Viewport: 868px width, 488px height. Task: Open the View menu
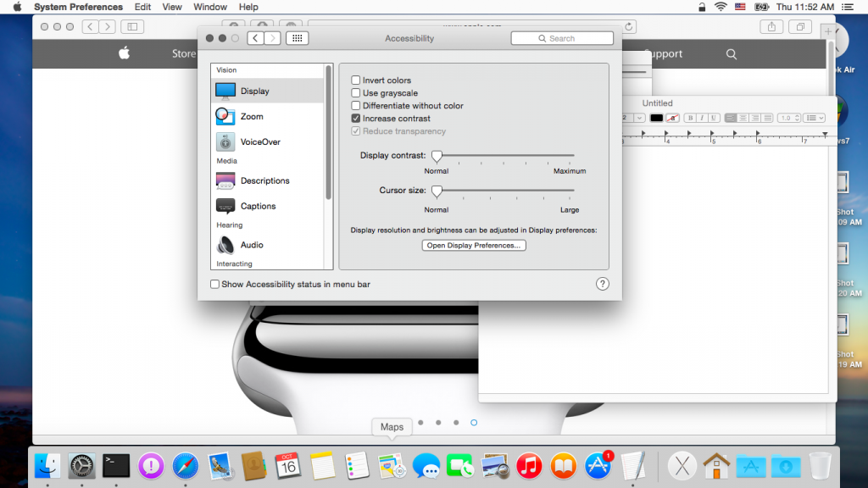pyautogui.click(x=172, y=7)
